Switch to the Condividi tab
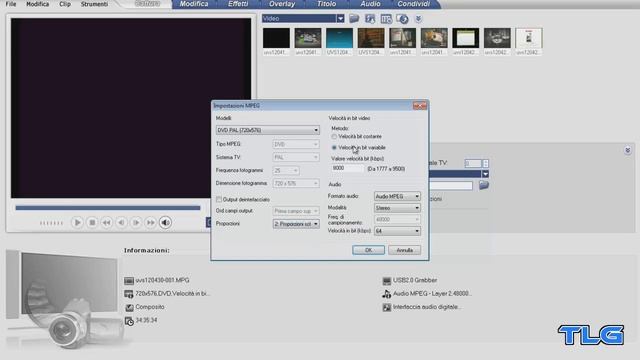Viewport: 640px width, 360px height. 413,4
